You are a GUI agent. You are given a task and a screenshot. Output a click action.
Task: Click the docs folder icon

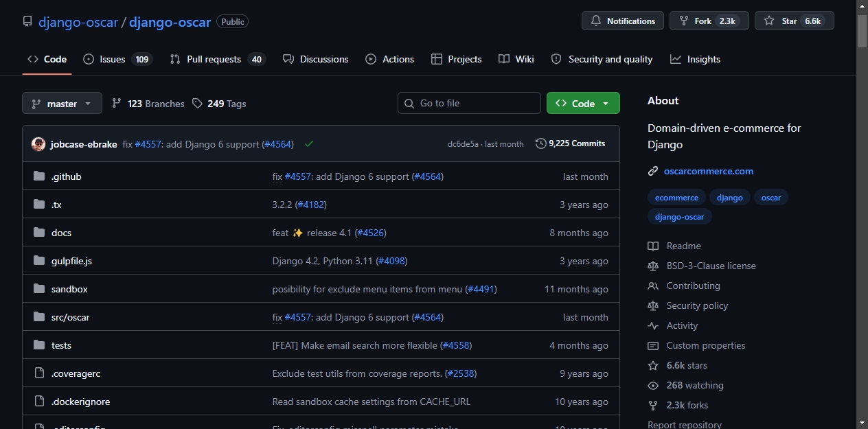39,233
